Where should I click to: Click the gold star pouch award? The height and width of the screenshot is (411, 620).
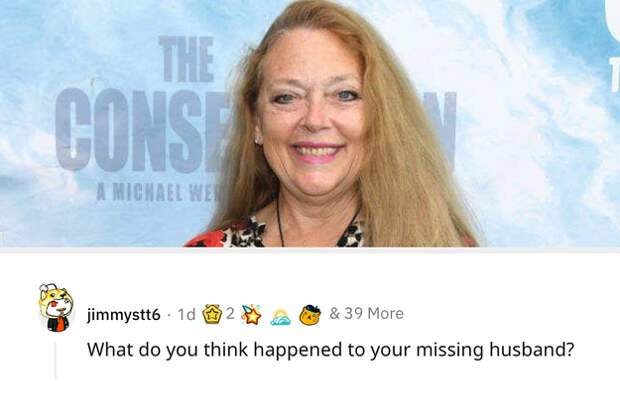212,314
